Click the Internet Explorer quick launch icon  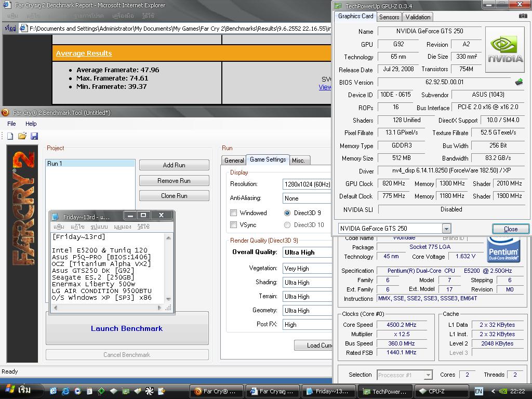[66, 391]
